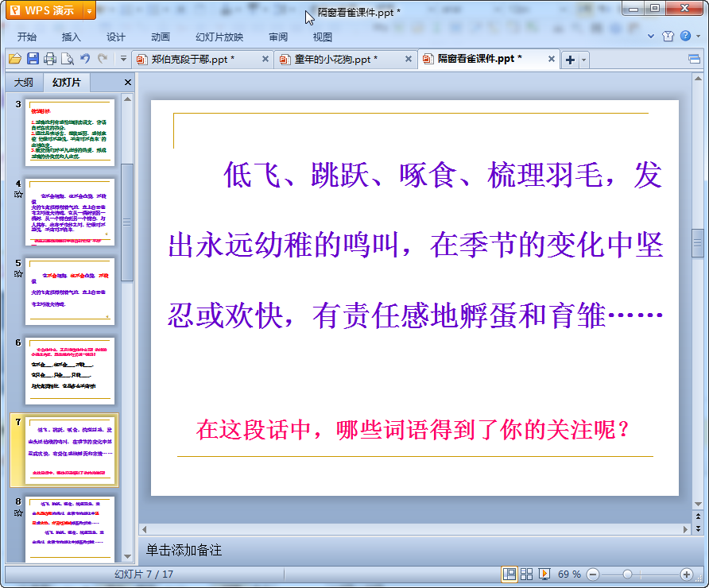Expand the WPS 演示 dropdown arrow

[90, 11]
